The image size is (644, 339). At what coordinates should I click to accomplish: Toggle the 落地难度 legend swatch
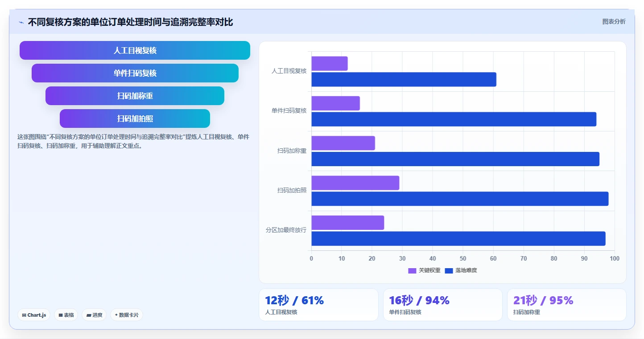(x=449, y=271)
